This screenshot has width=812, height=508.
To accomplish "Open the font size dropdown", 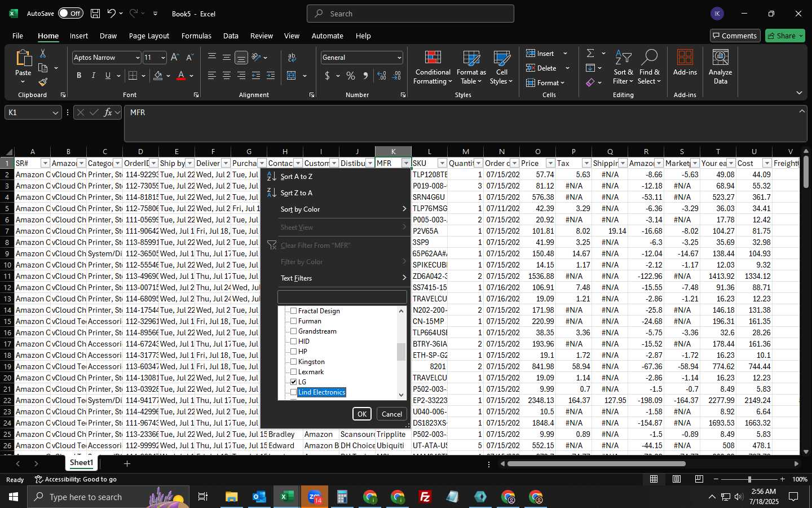I will pos(163,58).
